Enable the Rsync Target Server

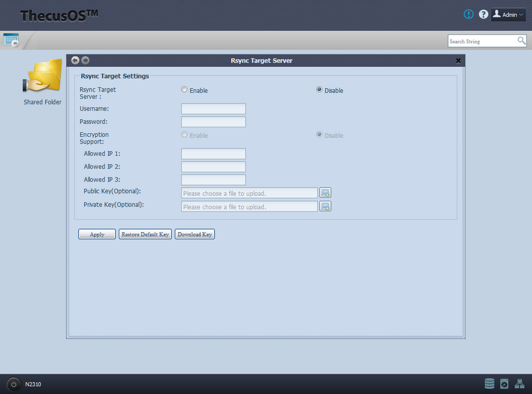pyautogui.click(x=184, y=90)
